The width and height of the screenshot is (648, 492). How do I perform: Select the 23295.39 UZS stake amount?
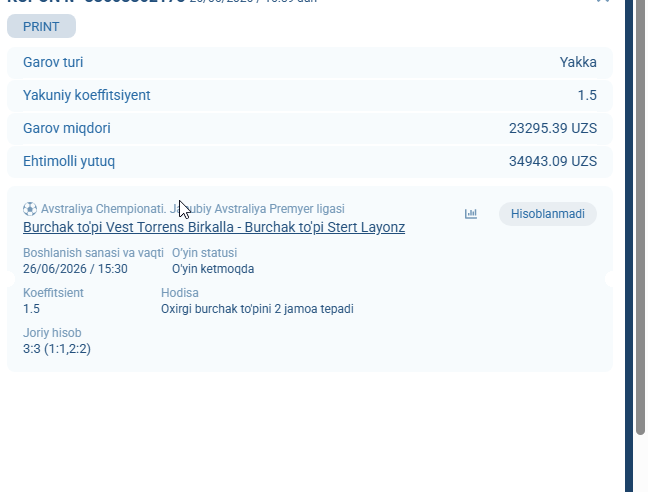click(x=553, y=128)
